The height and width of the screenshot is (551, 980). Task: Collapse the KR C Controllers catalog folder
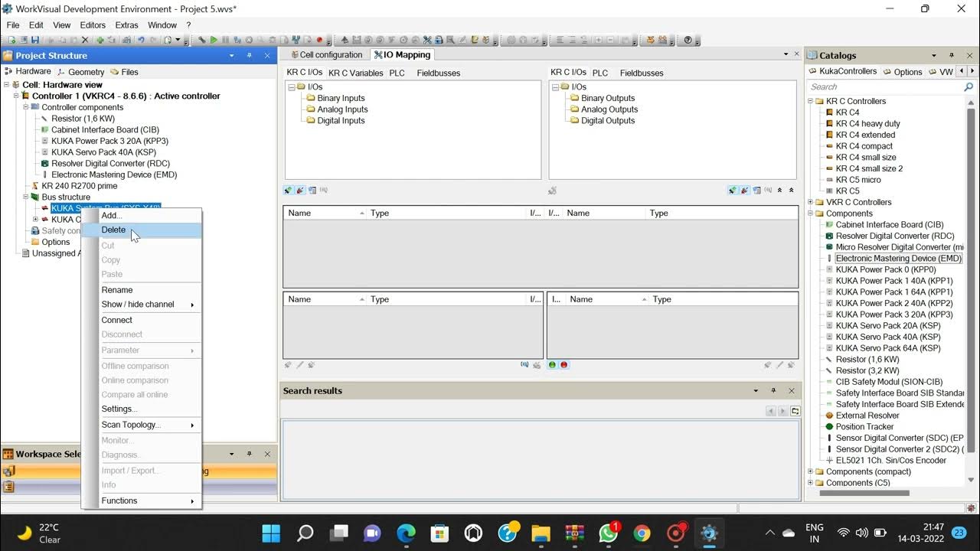click(x=810, y=101)
